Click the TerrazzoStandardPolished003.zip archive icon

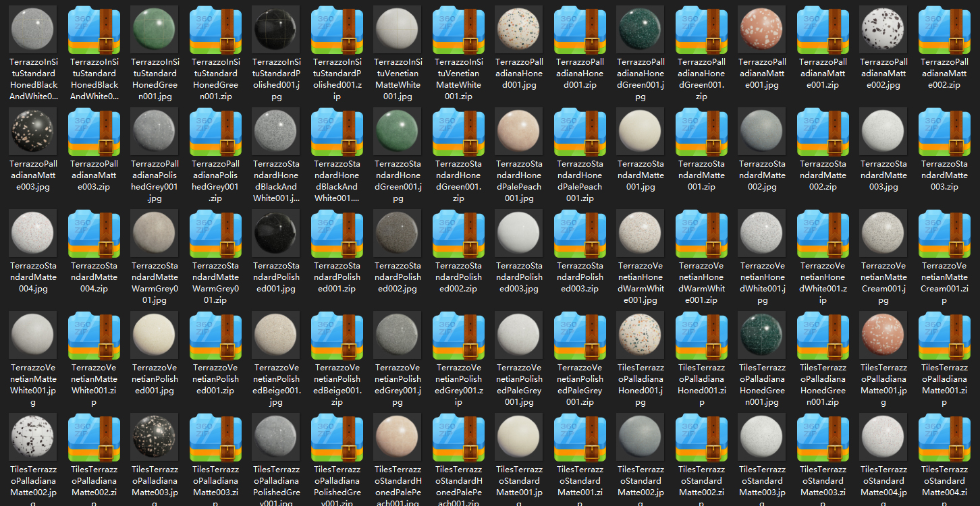point(580,234)
